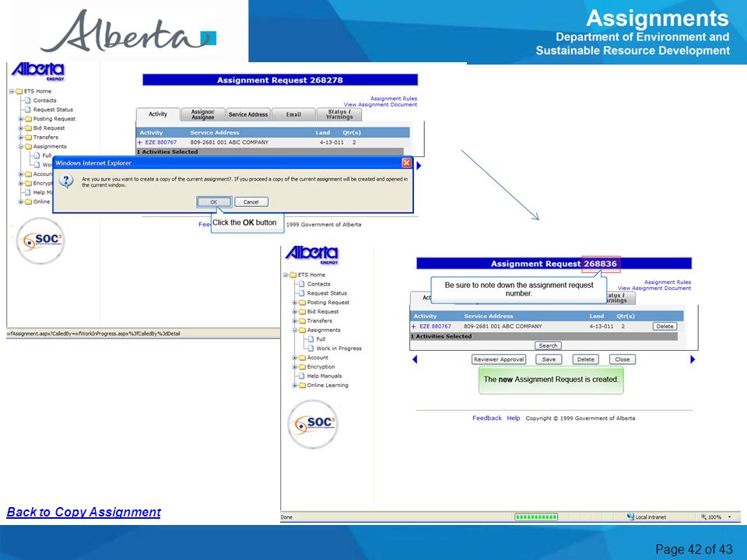Open Assignment Rules link in Request 268278
This screenshot has height=560, width=747.
click(x=394, y=99)
